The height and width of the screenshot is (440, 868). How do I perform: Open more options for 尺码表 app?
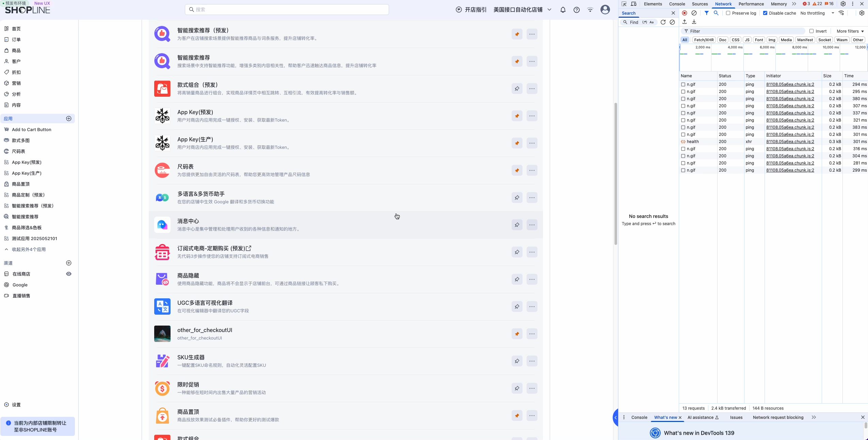click(x=532, y=170)
